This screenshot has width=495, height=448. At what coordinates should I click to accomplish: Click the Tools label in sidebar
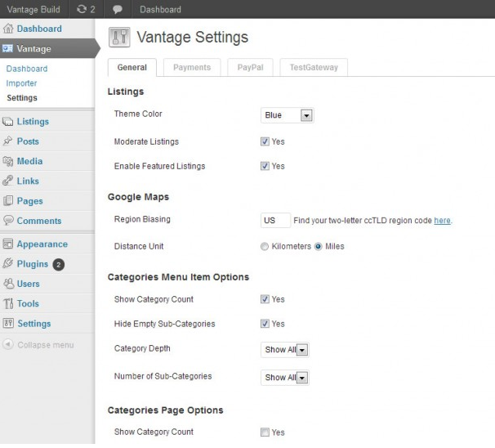pyautogui.click(x=28, y=303)
